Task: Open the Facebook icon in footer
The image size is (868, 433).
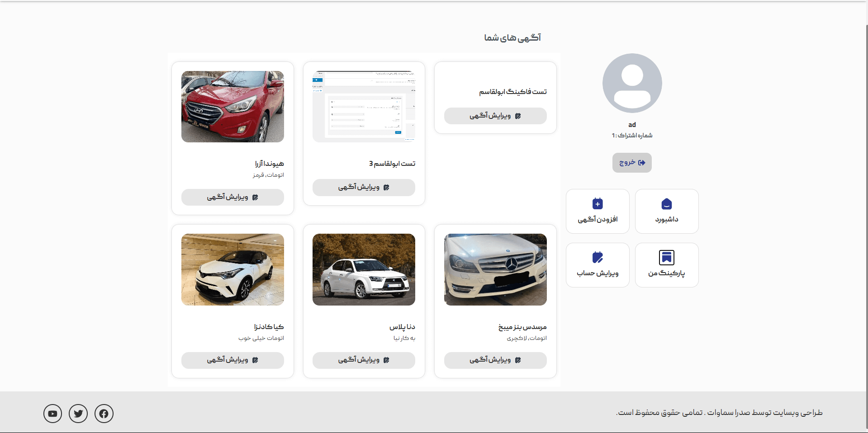Action: coord(104,414)
